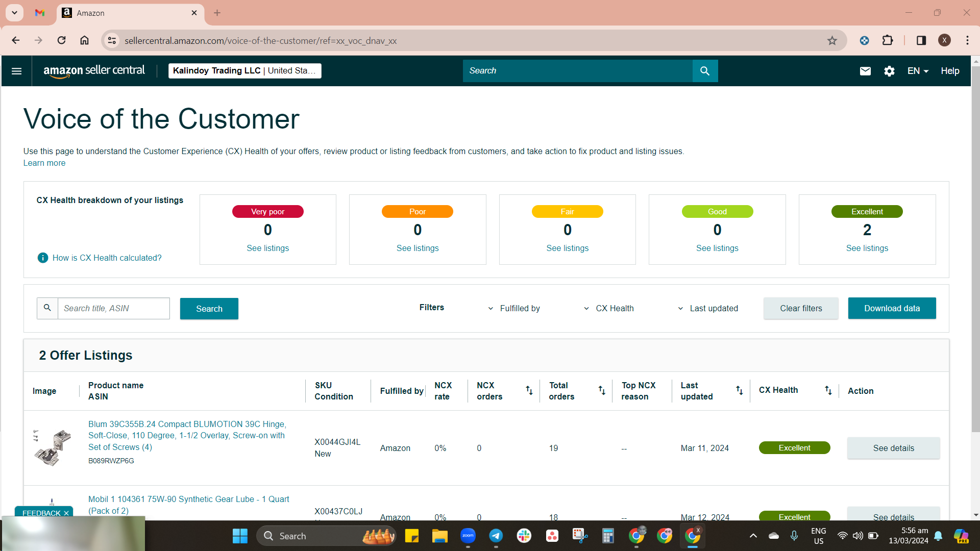The height and width of the screenshot is (551, 980).
Task: Focus the Search title, ASIN field
Action: pos(113,308)
